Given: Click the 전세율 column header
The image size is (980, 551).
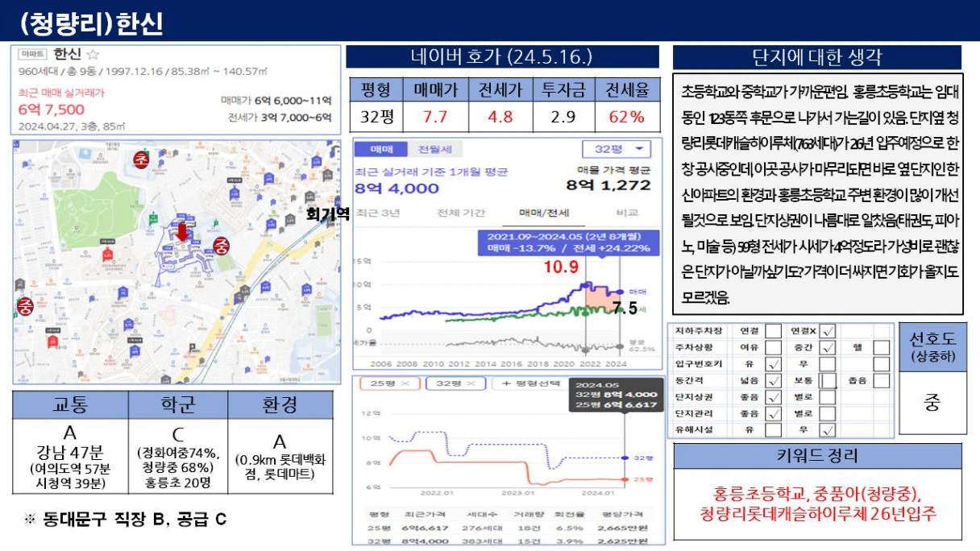Looking at the screenshot, I should click(x=627, y=89).
